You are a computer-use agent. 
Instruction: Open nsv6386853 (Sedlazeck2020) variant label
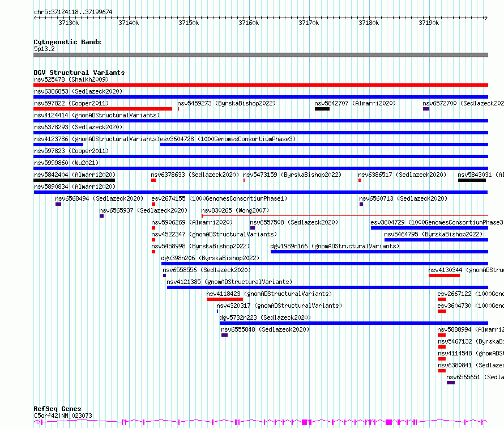coord(78,91)
